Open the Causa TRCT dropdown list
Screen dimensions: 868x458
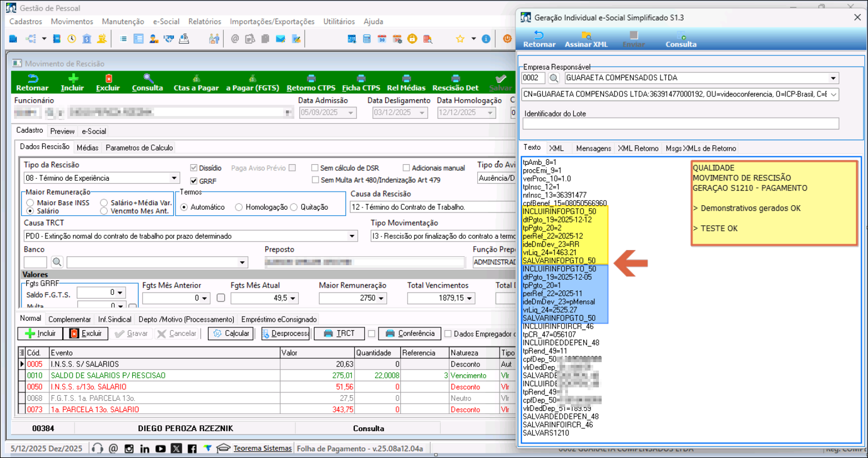(352, 236)
